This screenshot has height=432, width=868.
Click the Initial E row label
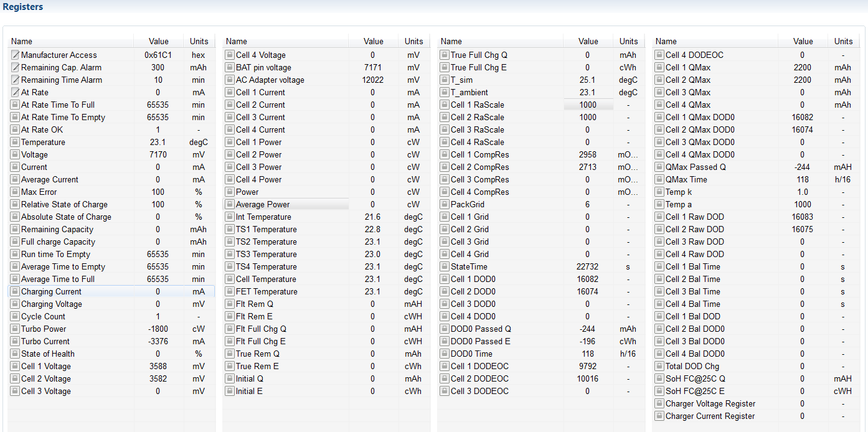[x=249, y=391]
